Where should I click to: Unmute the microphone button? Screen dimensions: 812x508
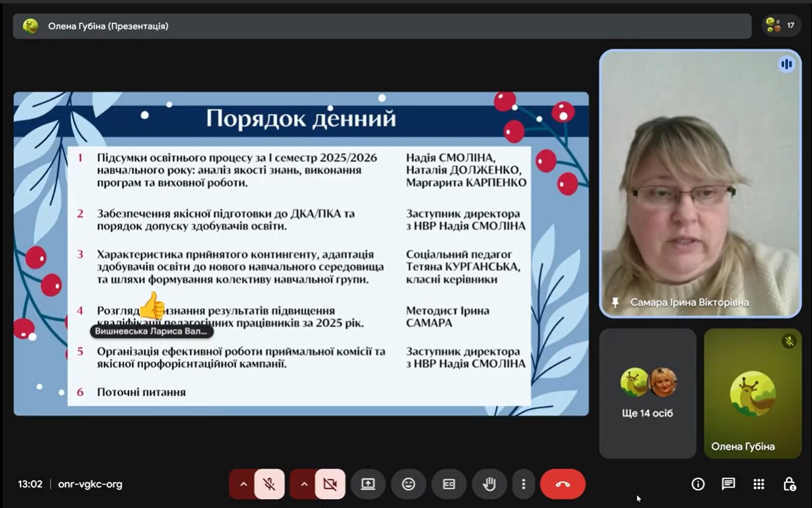coord(270,484)
